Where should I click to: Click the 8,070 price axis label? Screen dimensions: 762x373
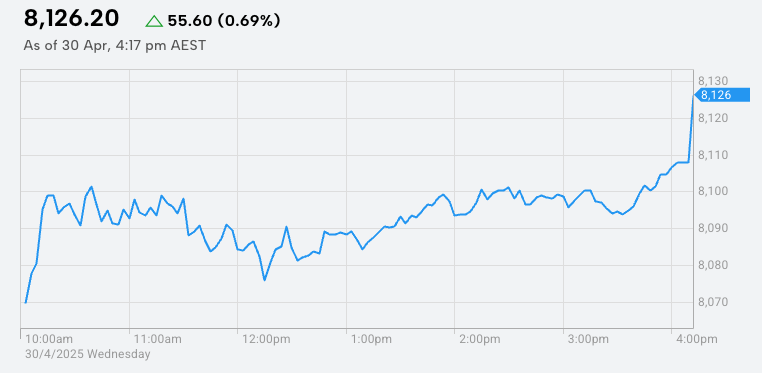tap(713, 302)
